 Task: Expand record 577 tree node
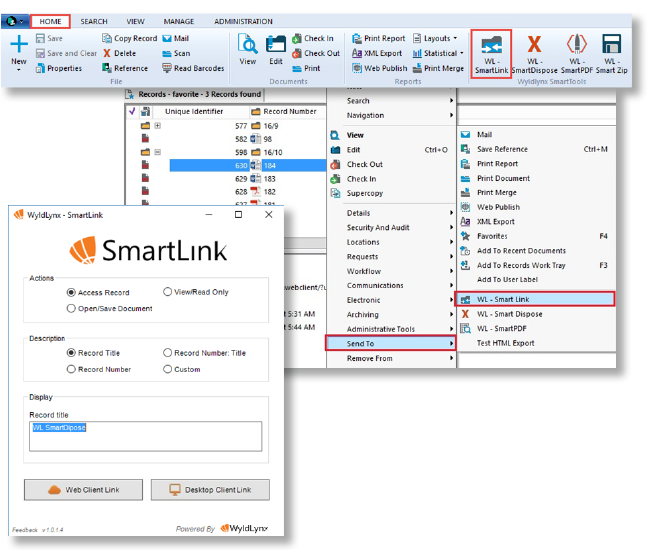coord(158,126)
